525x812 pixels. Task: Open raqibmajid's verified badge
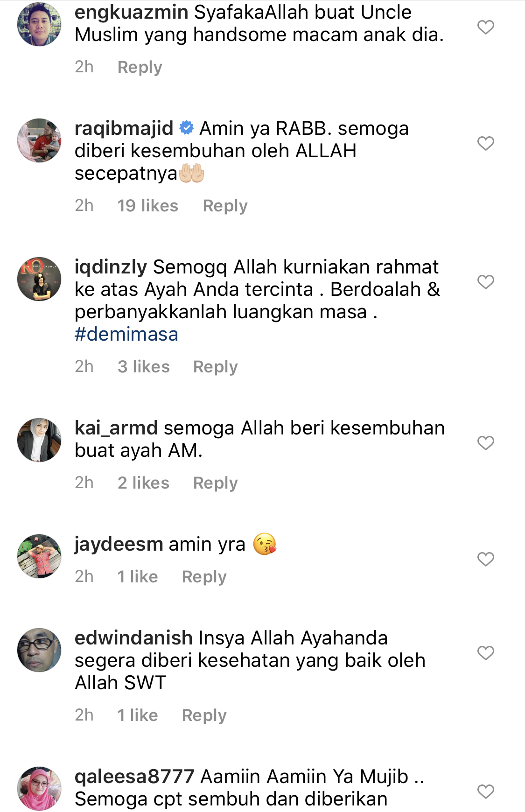coord(187,127)
